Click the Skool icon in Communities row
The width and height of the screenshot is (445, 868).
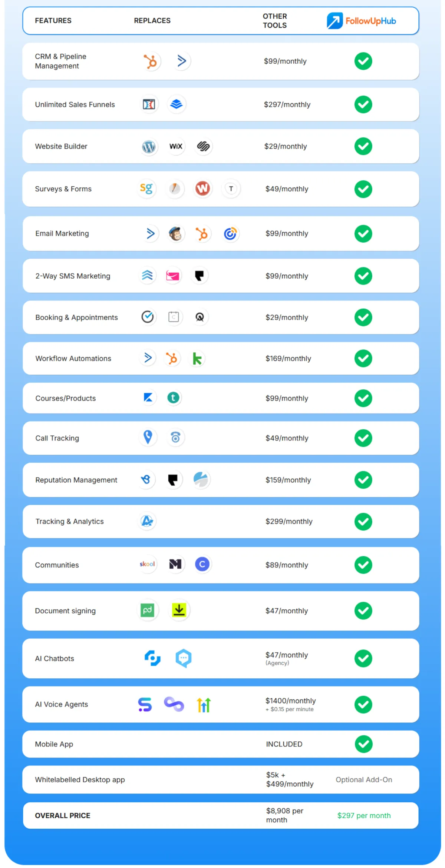click(148, 564)
